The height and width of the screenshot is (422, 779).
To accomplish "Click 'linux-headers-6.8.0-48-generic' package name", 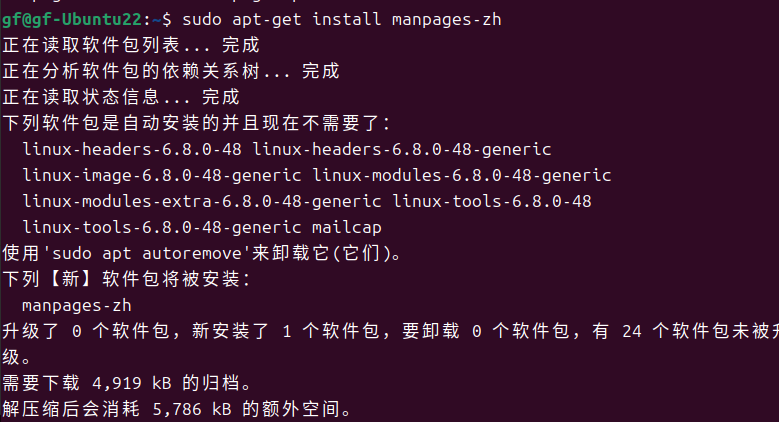I will tap(402, 149).
